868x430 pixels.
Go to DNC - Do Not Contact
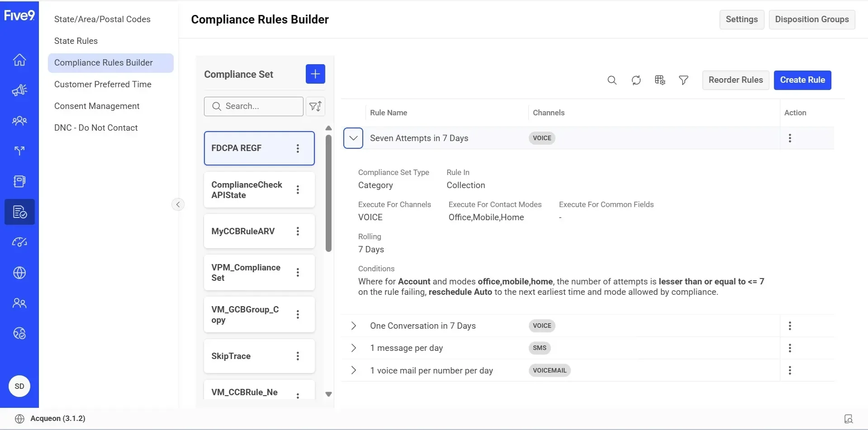(x=96, y=128)
